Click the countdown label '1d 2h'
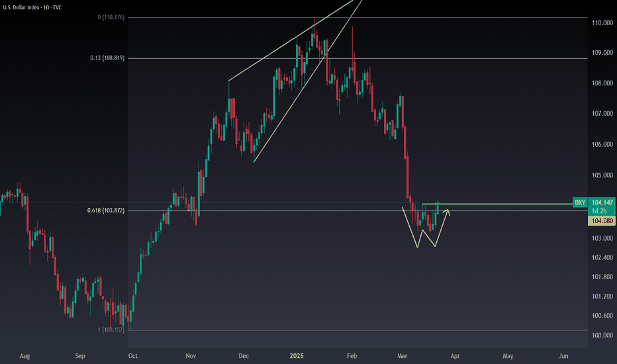 point(599,211)
